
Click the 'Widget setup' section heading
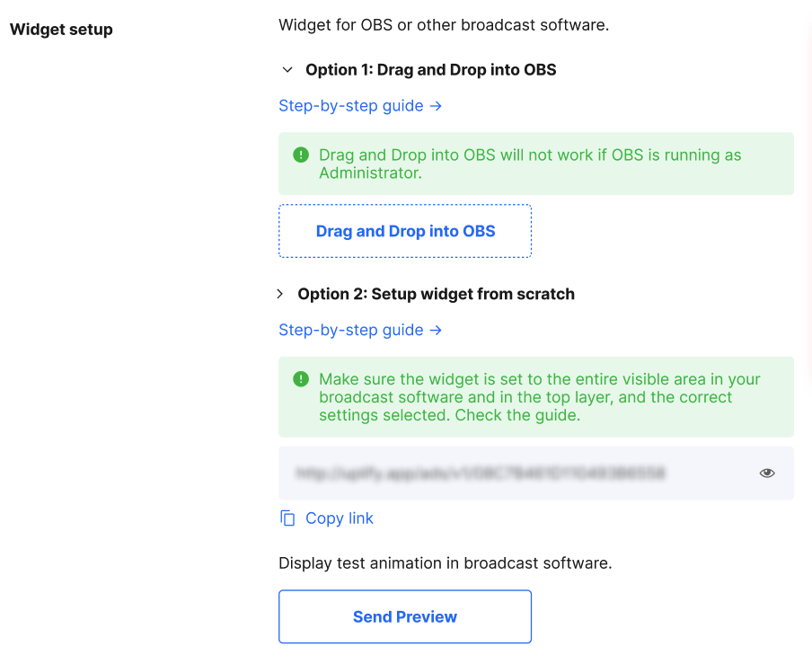pos(61,30)
